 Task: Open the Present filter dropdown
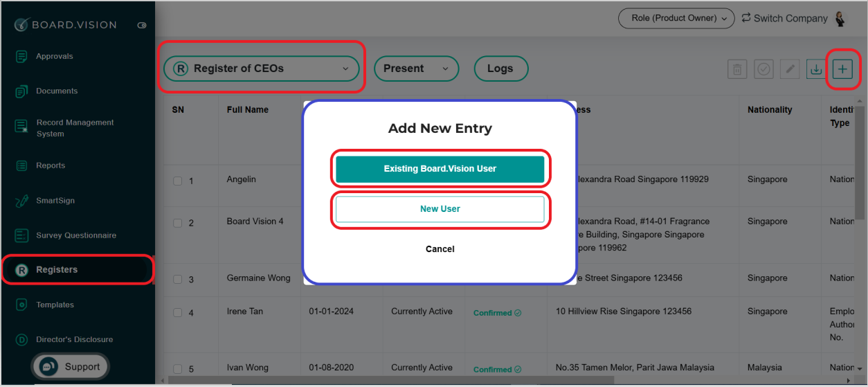click(x=416, y=69)
